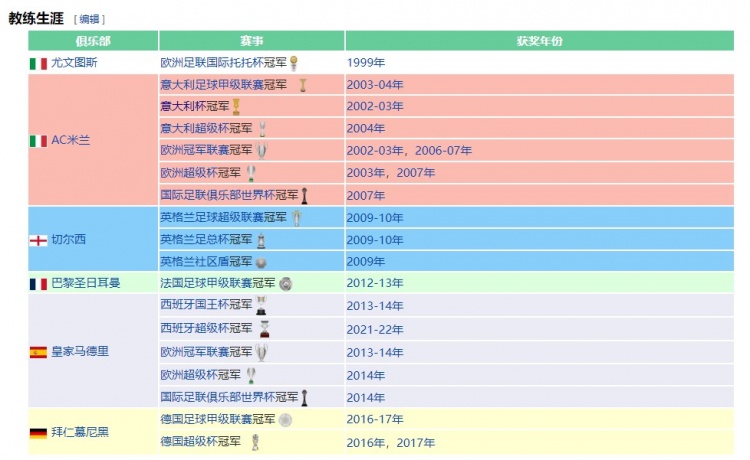Open the AC米兰 club link
The image size is (750, 460).
click(70, 140)
